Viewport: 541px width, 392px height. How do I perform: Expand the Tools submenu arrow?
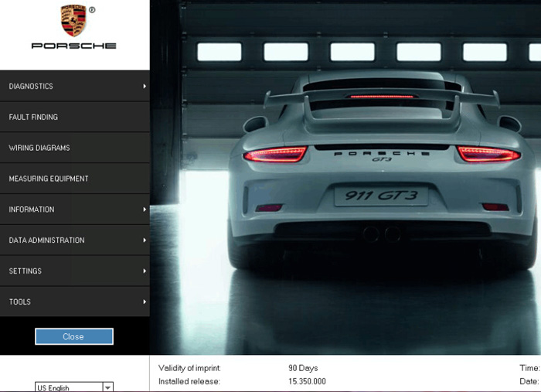145,302
